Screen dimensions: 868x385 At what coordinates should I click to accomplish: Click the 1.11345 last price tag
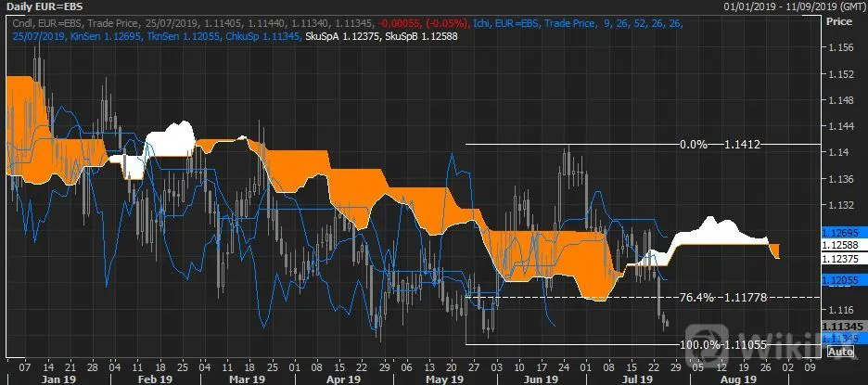pyautogui.click(x=840, y=327)
